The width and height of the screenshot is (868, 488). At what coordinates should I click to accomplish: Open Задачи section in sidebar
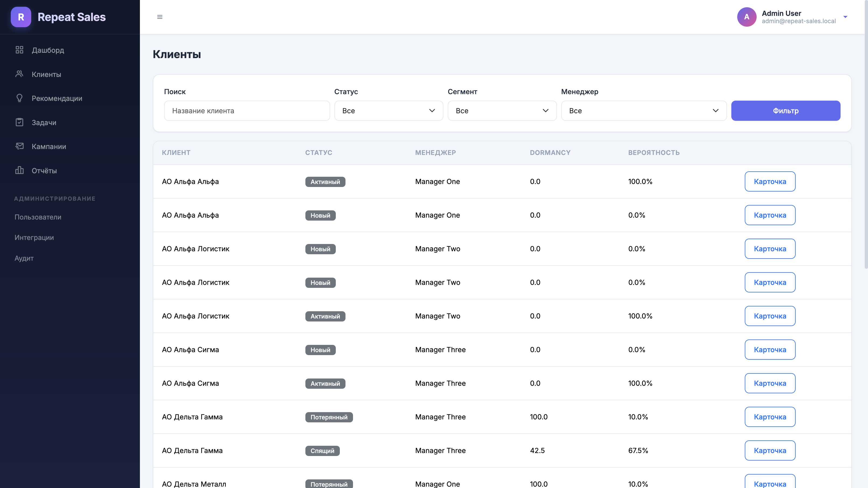(44, 123)
